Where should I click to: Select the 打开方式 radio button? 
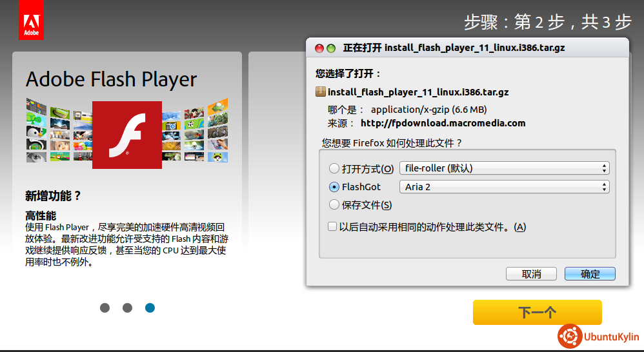tap(334, 169)
